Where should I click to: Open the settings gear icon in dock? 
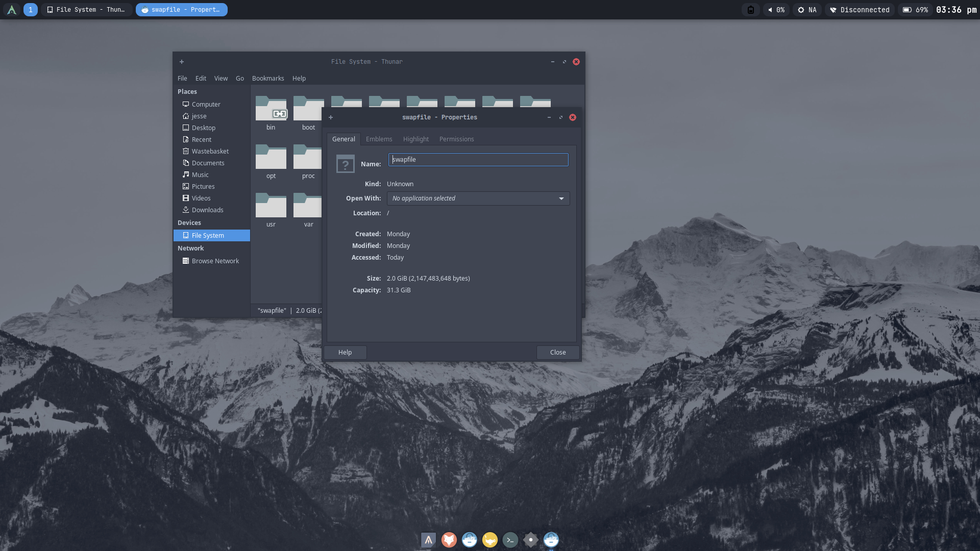pyautogui.click(x=531, y=540)
